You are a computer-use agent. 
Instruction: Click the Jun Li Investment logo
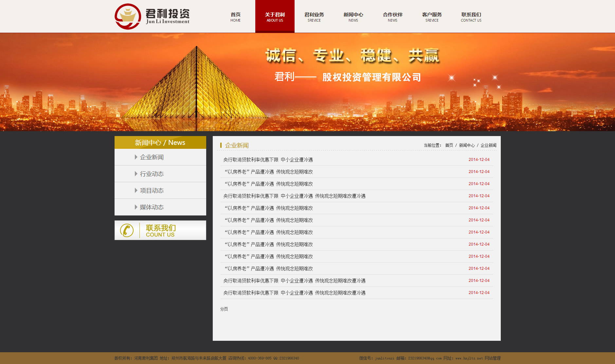click(x=152, y=16)
